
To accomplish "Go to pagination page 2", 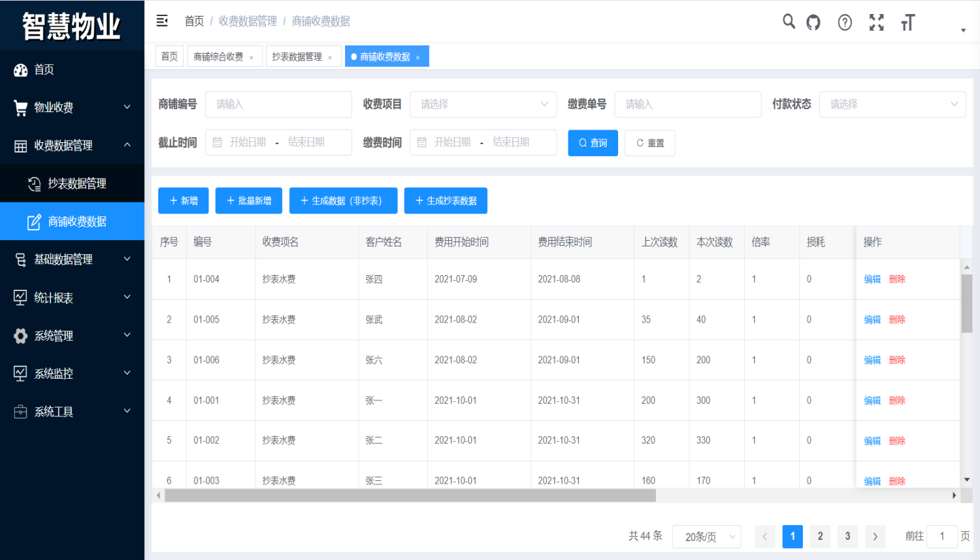I will click(x=820, y=536).
